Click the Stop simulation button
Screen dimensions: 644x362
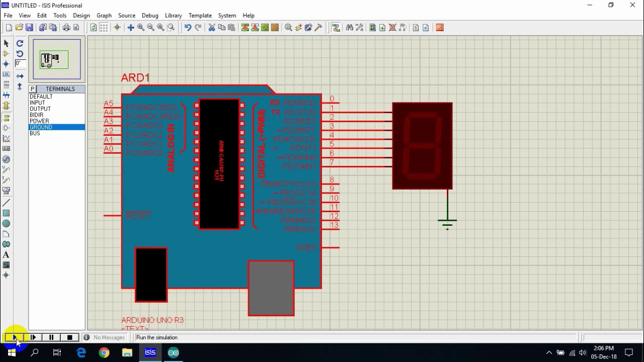pos(70,337)
